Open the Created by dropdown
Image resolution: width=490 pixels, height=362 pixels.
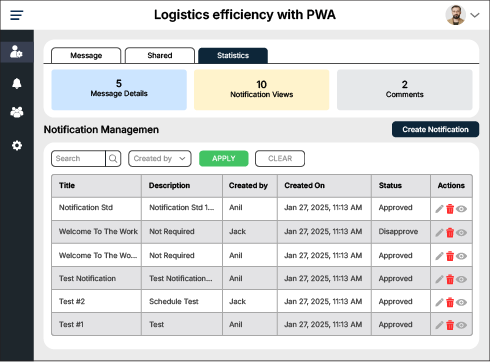pos(160,158)
